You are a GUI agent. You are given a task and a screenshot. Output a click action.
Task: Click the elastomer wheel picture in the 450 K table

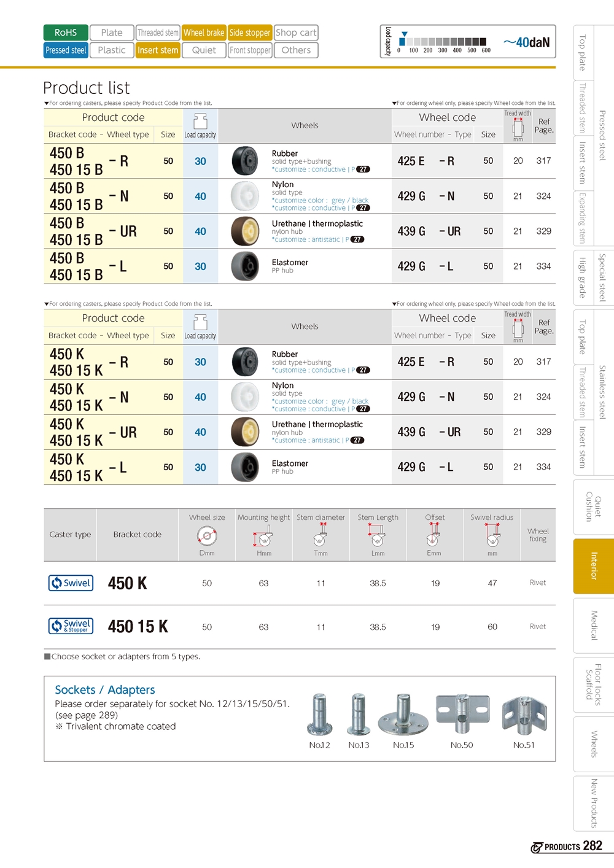point(245,467)
